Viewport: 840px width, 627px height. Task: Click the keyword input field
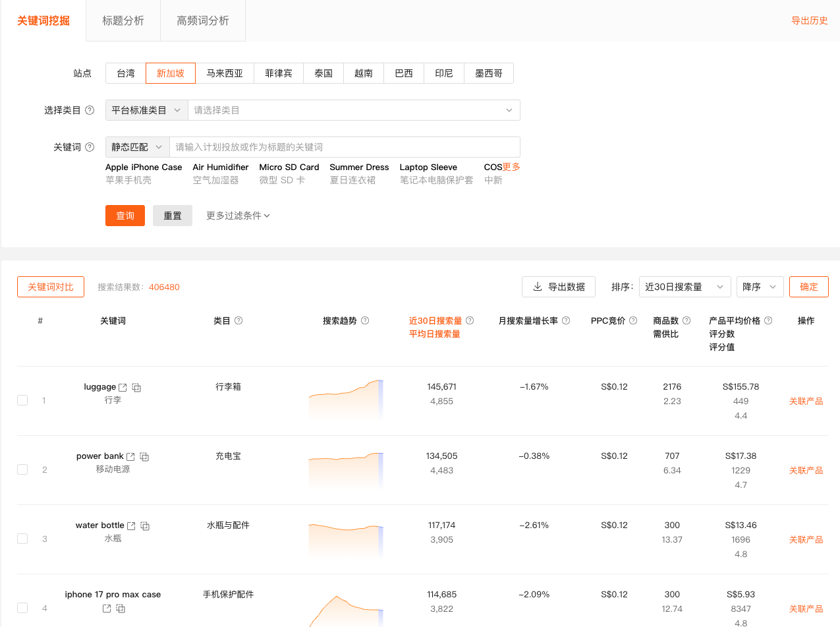click(x=344, y=147)
